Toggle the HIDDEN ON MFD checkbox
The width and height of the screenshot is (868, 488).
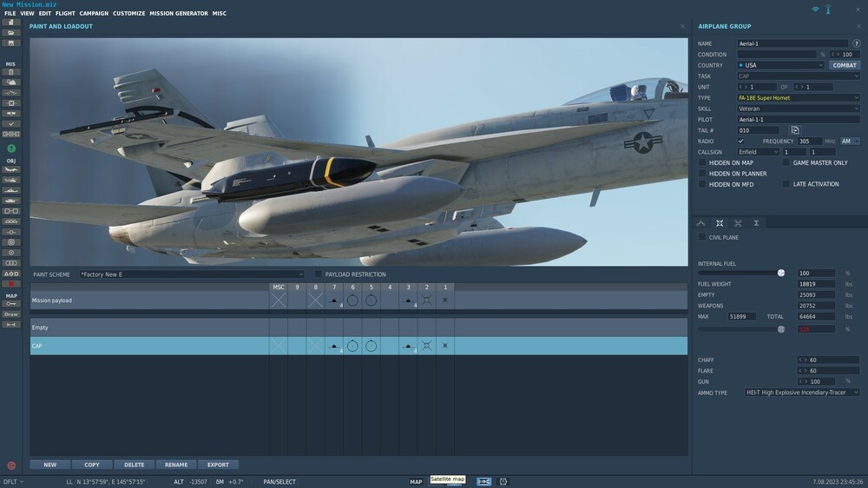tap(702, 184)
